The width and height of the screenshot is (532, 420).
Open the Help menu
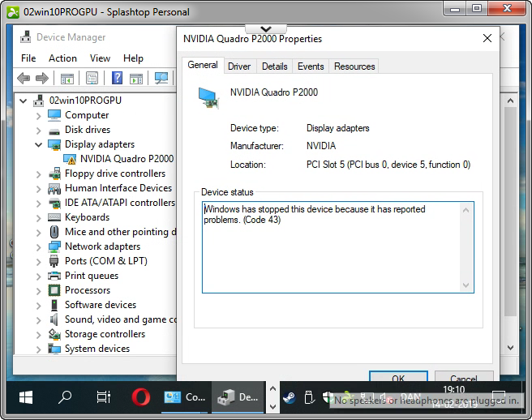(133, 58)
